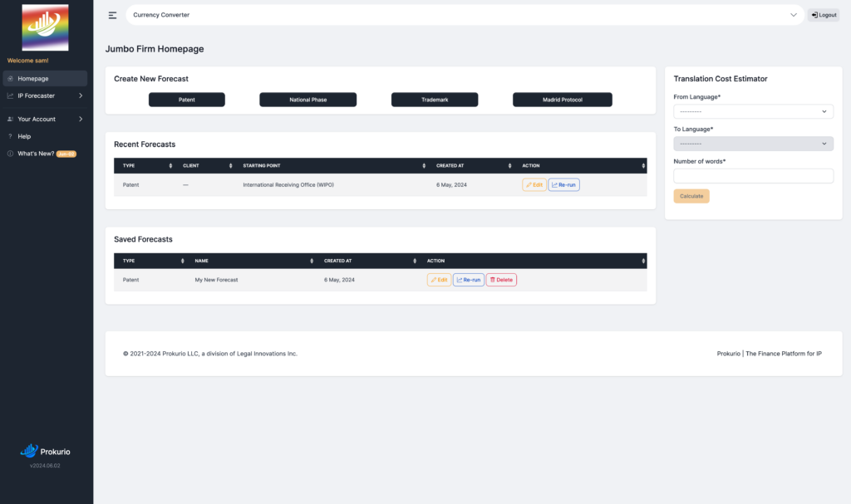Sort Recent Forecasts by Client column arrows
This screenshot has width=851, height=504.
pos(231,165)
